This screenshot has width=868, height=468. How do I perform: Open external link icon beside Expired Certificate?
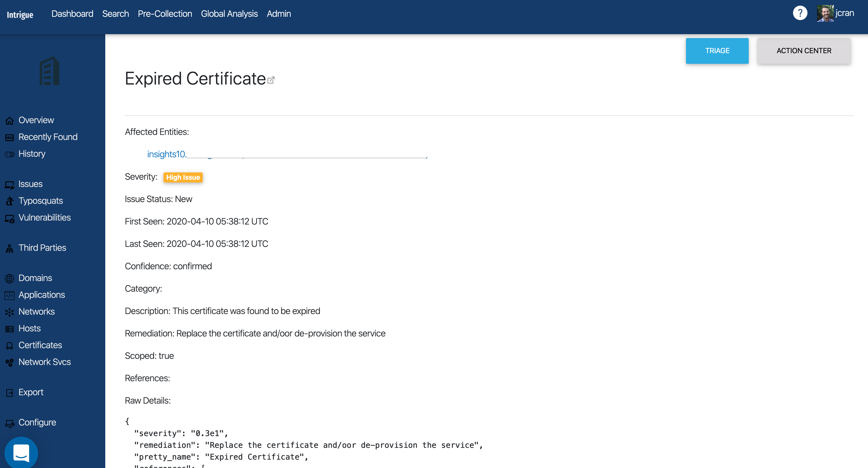tap(271, 80)
